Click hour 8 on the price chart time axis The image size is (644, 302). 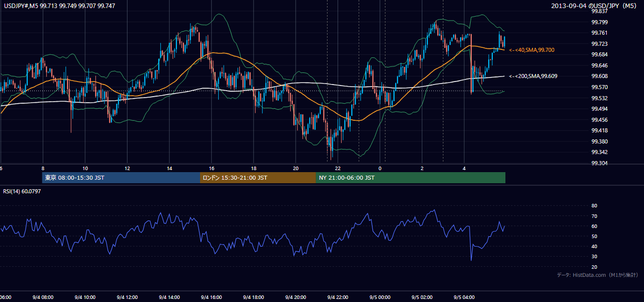(x=43, y=169)
